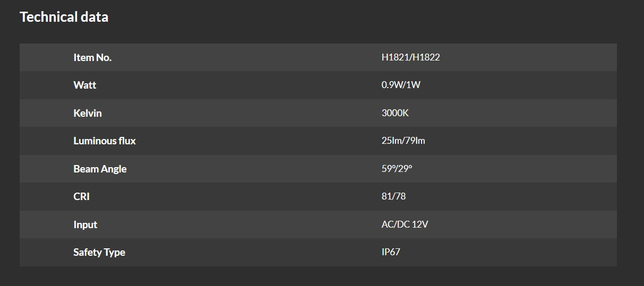Image resolution: width=644 pixels, height=286 pixels.
Task: Select the AC/DC 12V input value
Action: click(405, 224)
